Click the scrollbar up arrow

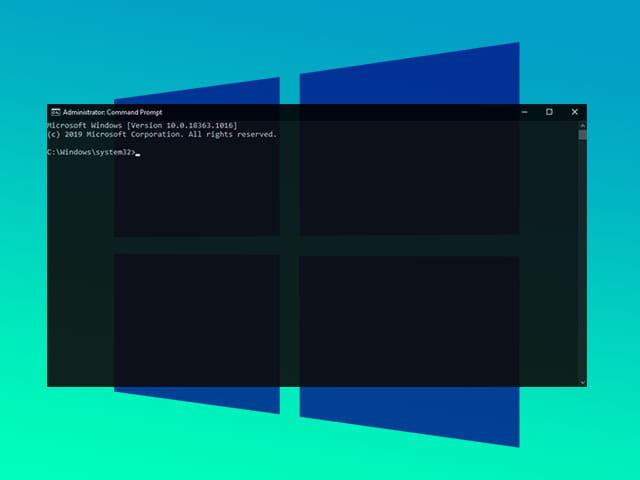582,126
